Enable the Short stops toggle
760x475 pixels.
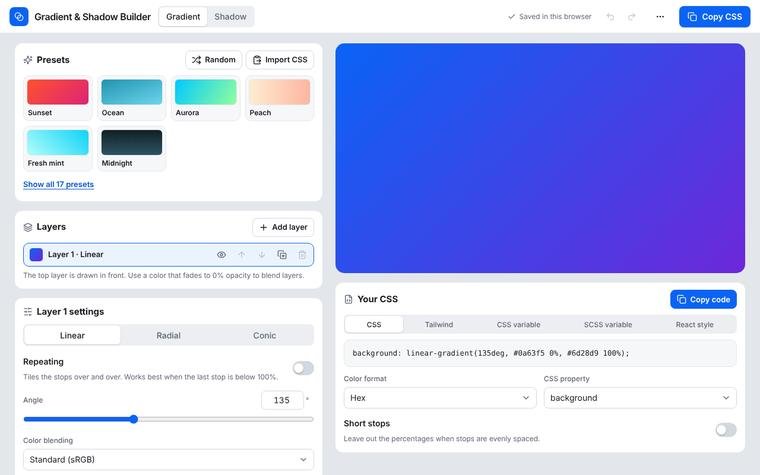point(726,430)
